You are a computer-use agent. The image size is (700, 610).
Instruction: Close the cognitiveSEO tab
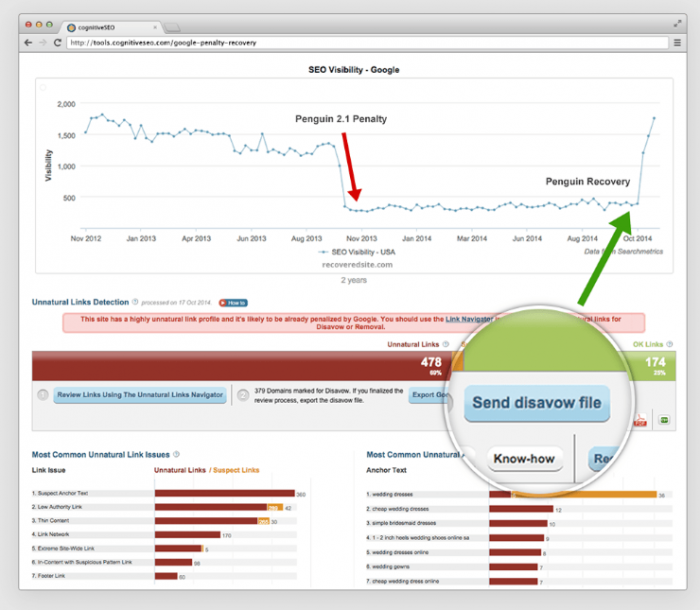coord(155,27)
